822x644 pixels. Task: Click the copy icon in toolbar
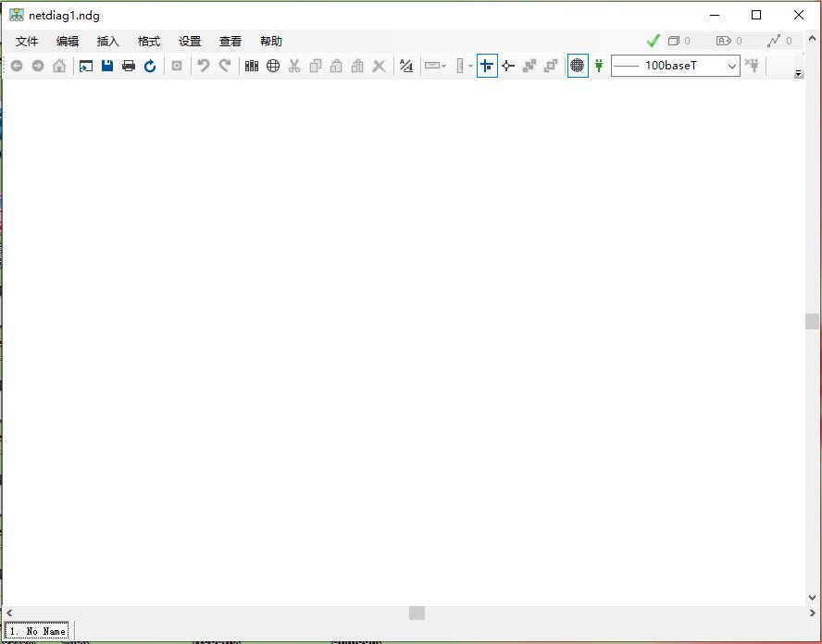coord(316,66)
